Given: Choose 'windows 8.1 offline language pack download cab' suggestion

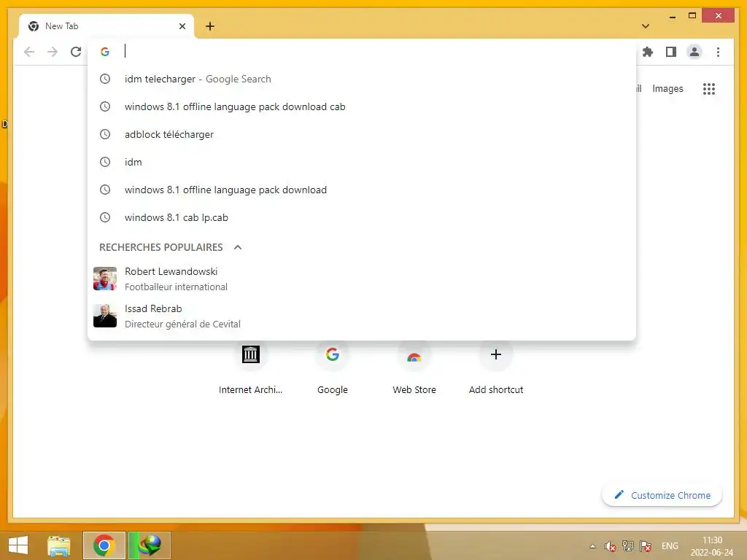Looking at the screenshot, I should tap(362, 106).
